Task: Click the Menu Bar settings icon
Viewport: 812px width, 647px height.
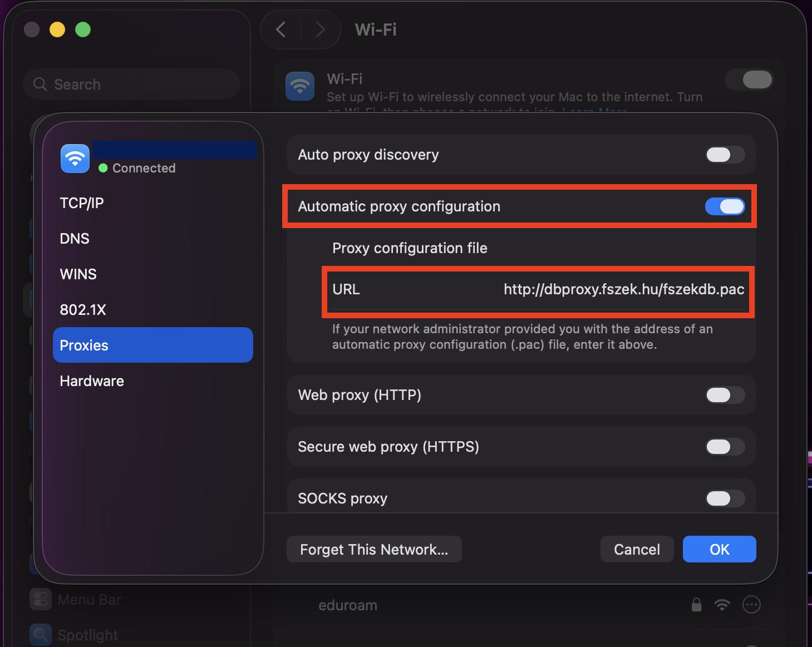Action: (x=41, y=599)
